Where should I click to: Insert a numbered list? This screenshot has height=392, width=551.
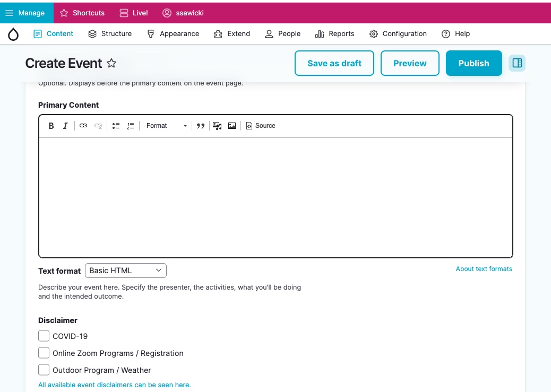click(131, 126)
